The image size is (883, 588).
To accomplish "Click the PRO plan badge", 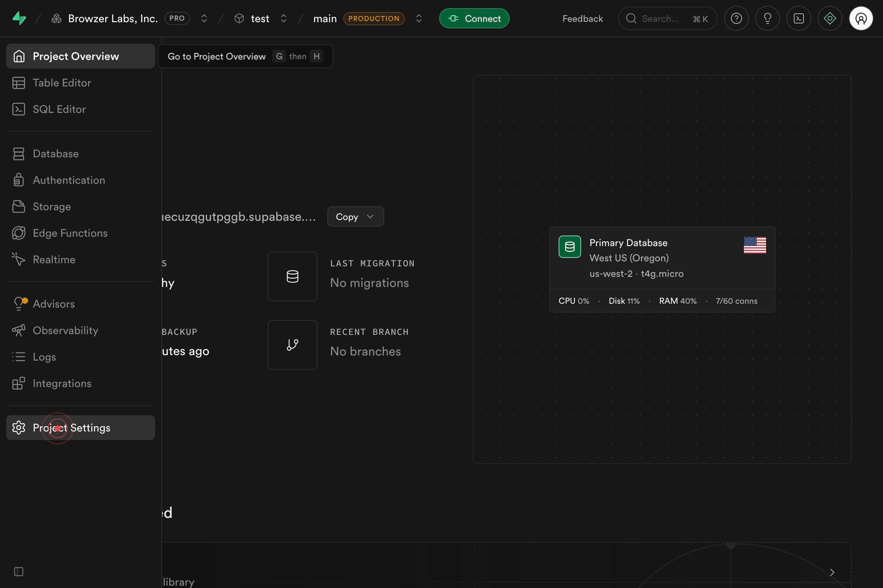I will point(177,18).
